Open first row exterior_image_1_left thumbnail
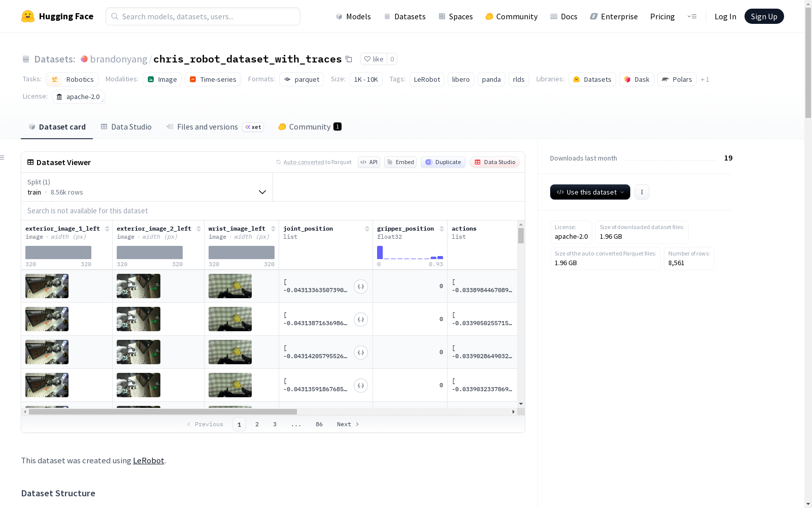The width and height of the screenshot is (812, 508). [47, 286]
